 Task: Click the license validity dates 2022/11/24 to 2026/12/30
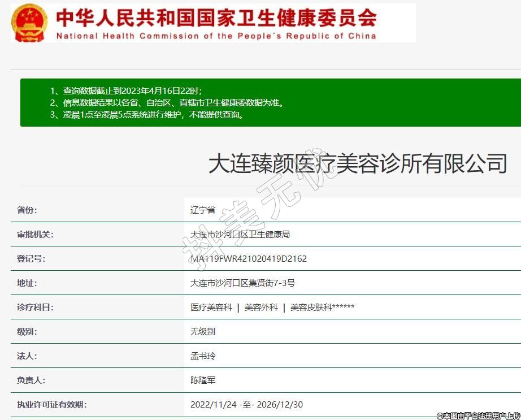coord(247,405)
